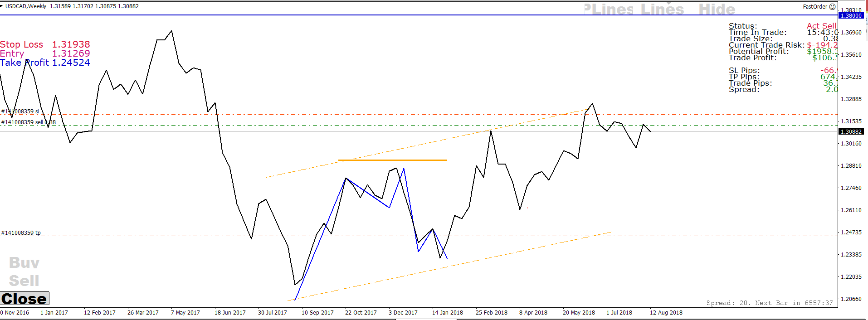Select the #141008359 tp order label
The image size is (868, 320).
[x=21, y=233]
